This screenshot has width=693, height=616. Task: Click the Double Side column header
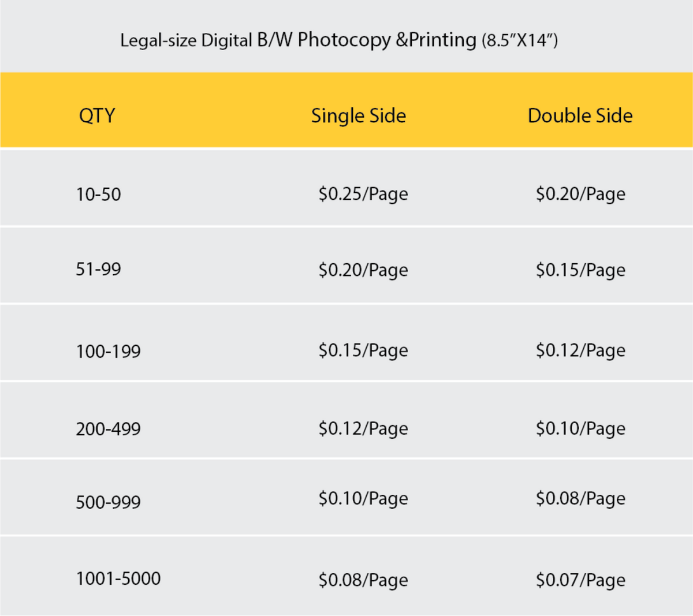coord(580,115)
